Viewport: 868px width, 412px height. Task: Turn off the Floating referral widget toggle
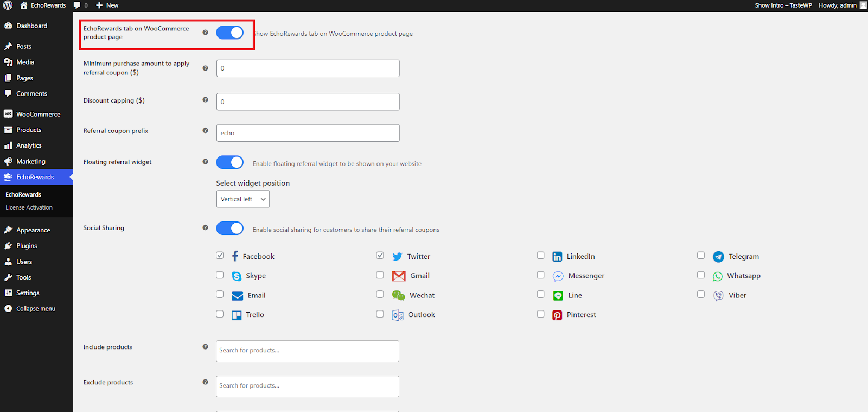[229, 162]
